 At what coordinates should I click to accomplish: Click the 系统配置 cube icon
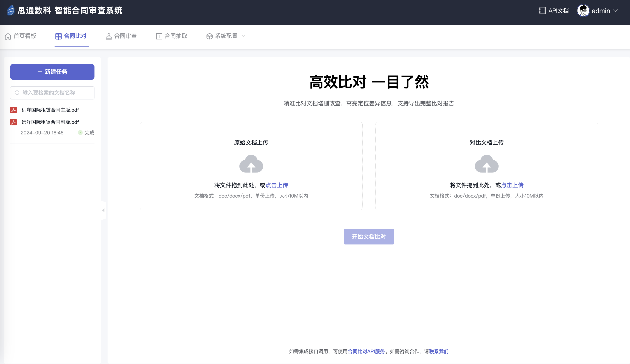209,36
